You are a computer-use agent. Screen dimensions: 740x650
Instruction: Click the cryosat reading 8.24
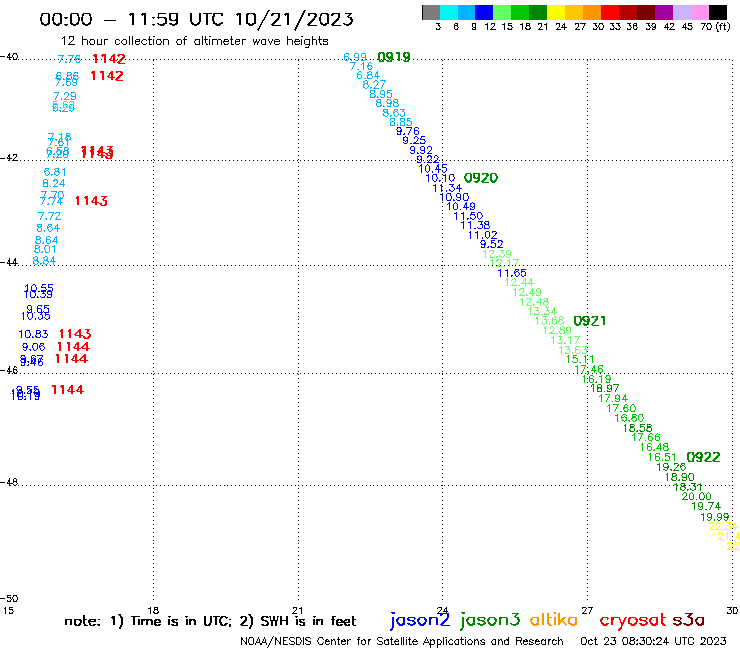coord(54,183)
